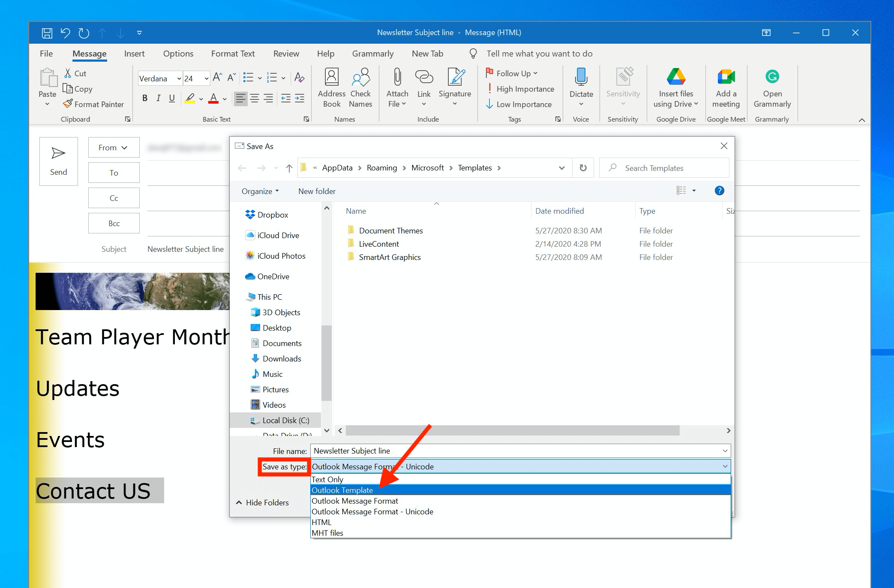Click the Attach File paperclip icon
894x588 pixels.
click(x=397, y=78)
